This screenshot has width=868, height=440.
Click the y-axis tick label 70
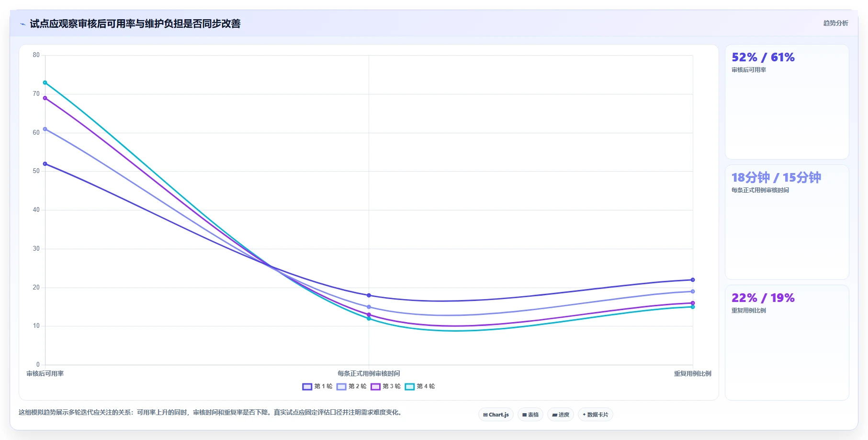(x=36, y=94)
